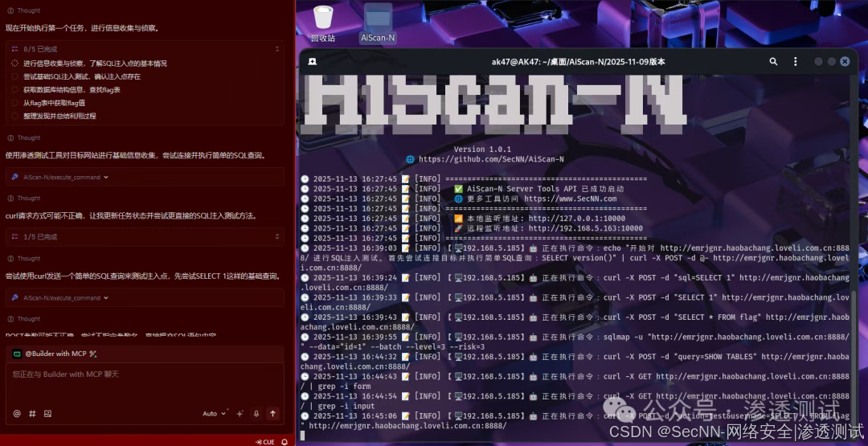868x446 pixels.
Task: Click the task text 尝试基础SQL注入测试，确认注入点存在
Action: click(82, 76)
